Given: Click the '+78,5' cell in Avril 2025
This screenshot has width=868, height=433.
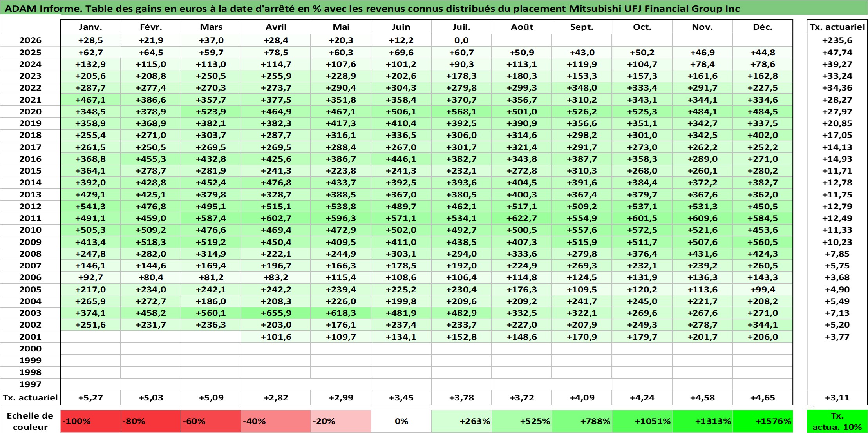Looking at the screenshot, I should coord(276,53).
